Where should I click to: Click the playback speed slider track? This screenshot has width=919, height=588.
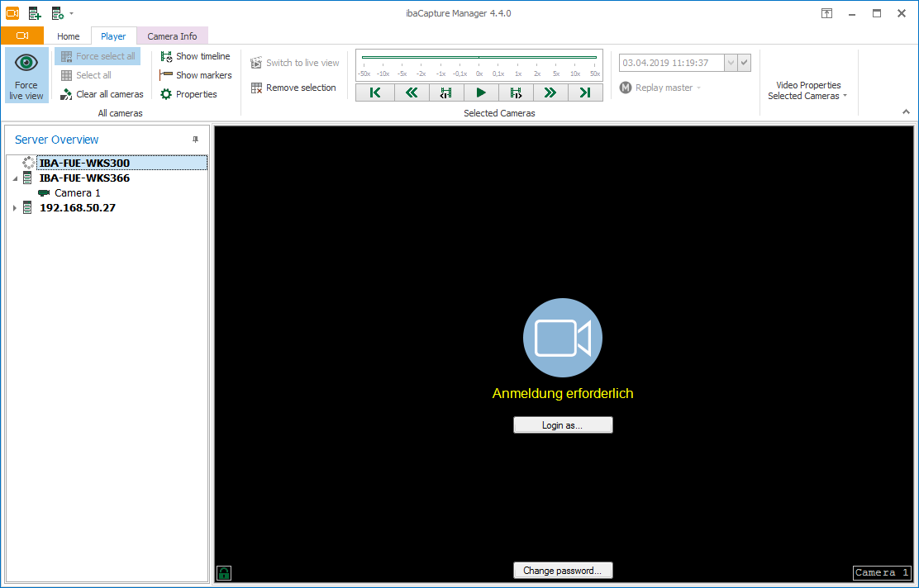[479, 58]
